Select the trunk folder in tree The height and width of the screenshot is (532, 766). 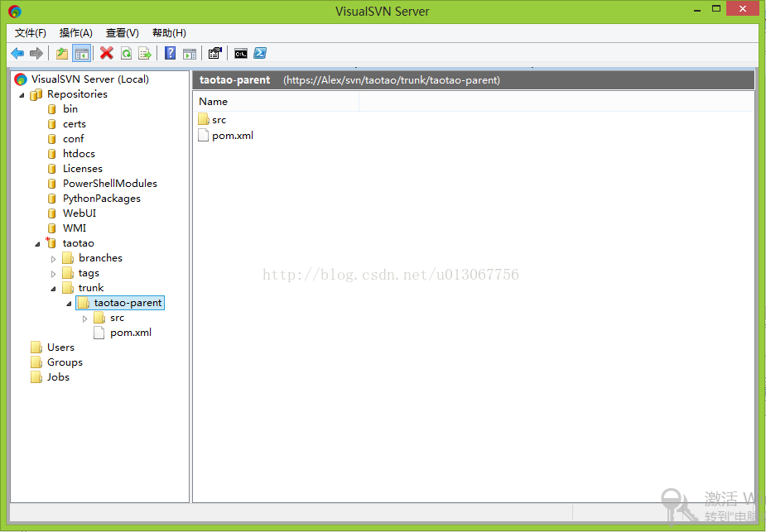(x=91, y=287)
